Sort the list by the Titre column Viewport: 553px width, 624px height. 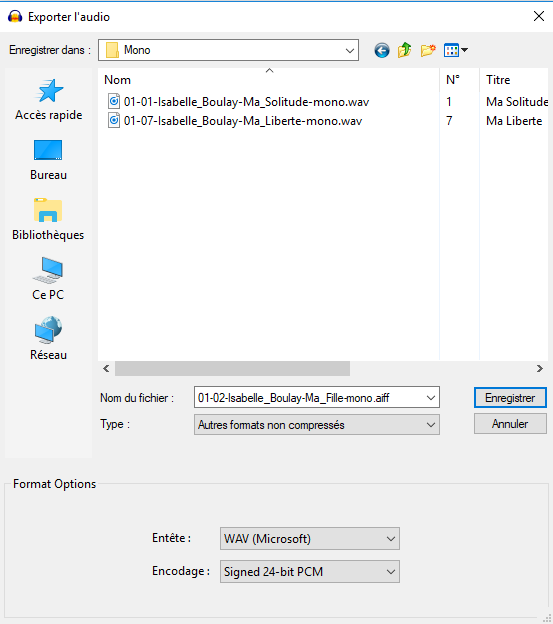click(516, 80)
